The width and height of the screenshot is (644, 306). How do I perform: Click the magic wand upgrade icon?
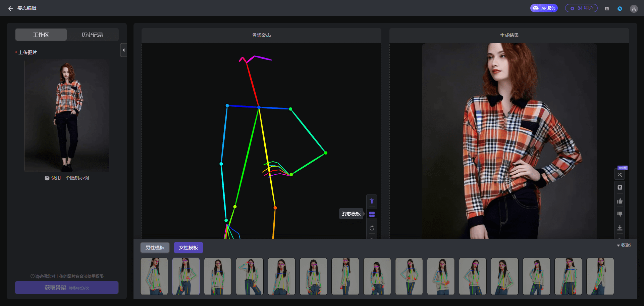[x=620, y=175]
